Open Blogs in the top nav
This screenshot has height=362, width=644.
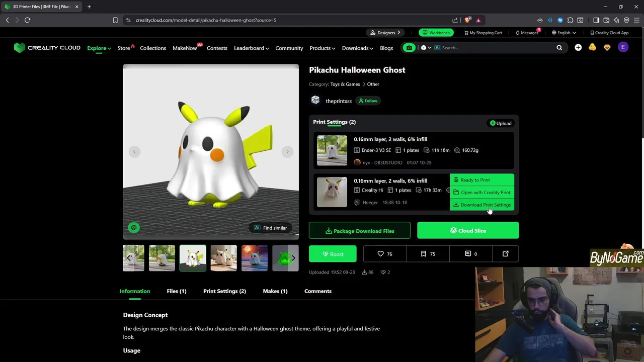pos(386,48)
